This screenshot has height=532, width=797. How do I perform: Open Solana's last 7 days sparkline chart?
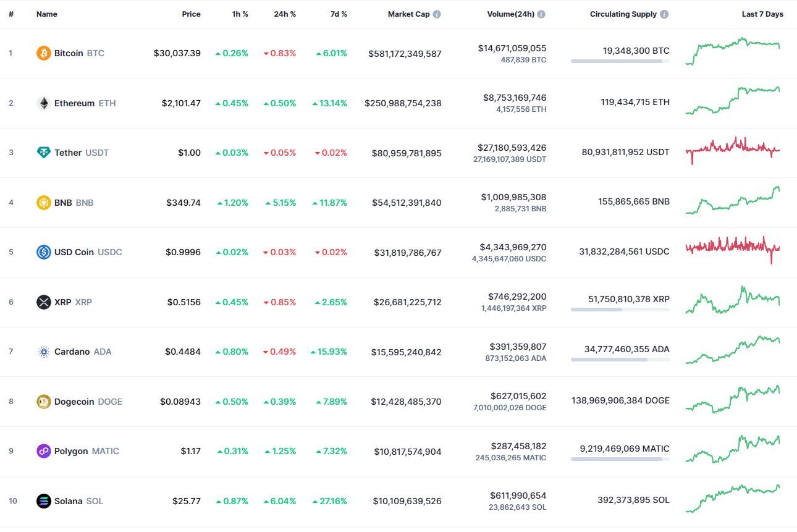(x=733, y=499)
